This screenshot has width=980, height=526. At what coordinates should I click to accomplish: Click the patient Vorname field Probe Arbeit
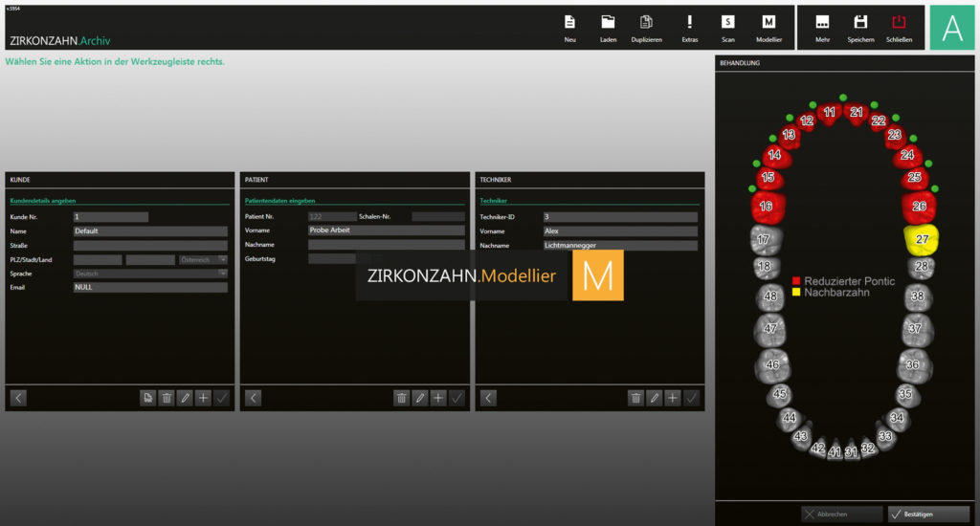tap(387, 230)
